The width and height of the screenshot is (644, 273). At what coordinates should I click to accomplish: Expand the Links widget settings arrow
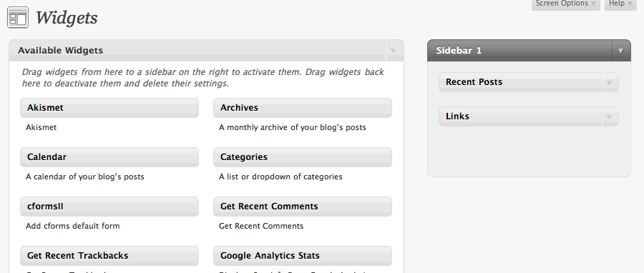click(x=610, y=116)
